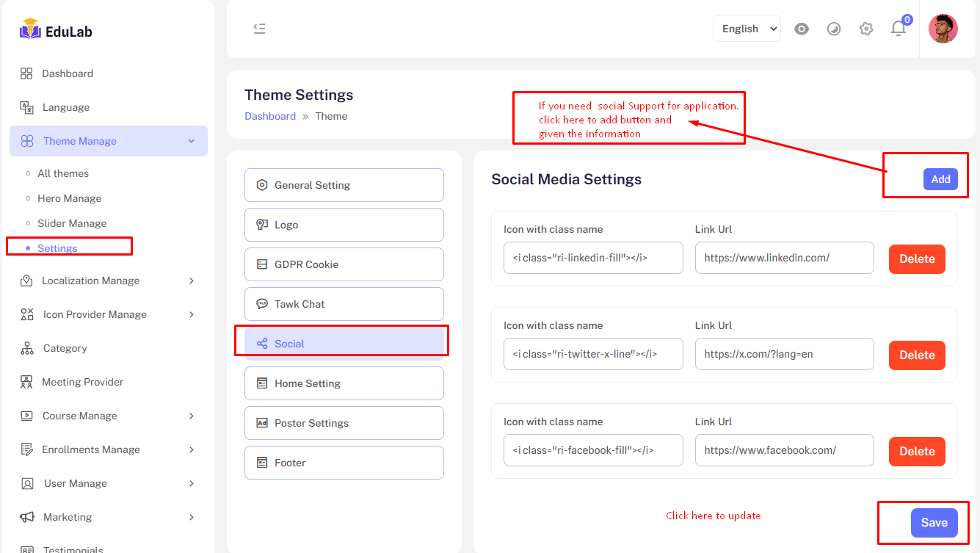Image resolution: width=980 pixels, height=553 pixels.
Task: Click the Twitter icon class name field
Action: 593,354
